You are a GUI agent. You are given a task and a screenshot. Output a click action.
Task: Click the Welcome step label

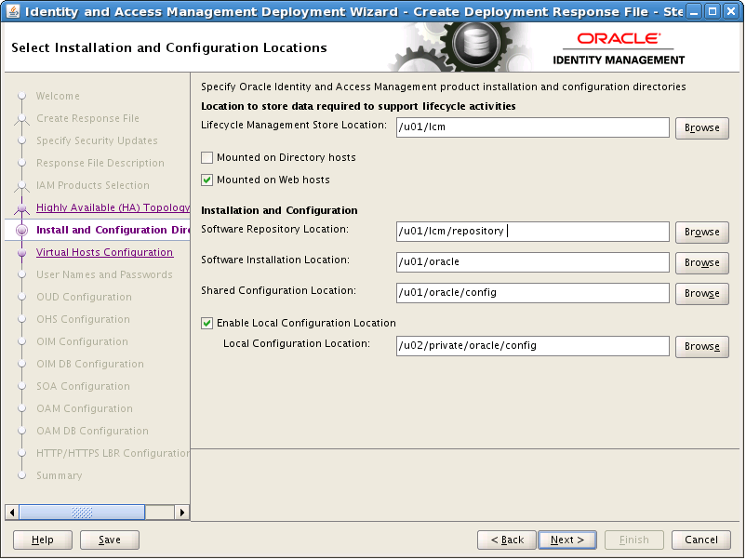(x=58, y=96)
